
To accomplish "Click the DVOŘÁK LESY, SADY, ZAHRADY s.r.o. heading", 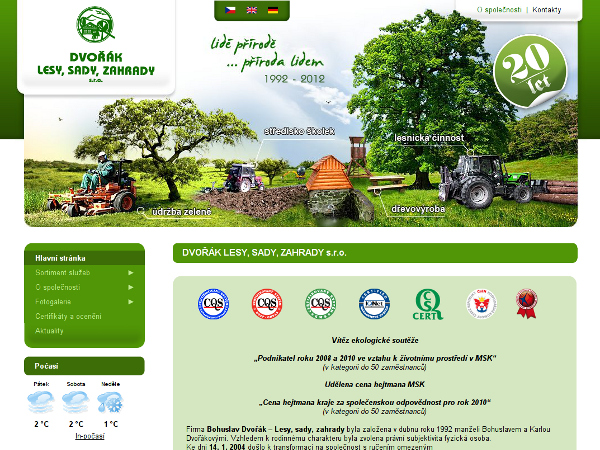I will (264, 253).
